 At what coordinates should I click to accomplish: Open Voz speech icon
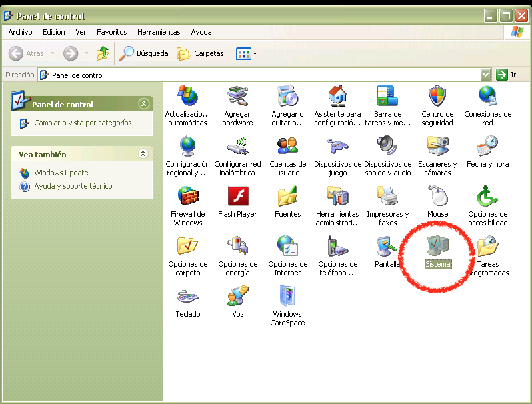coord(237,295)
